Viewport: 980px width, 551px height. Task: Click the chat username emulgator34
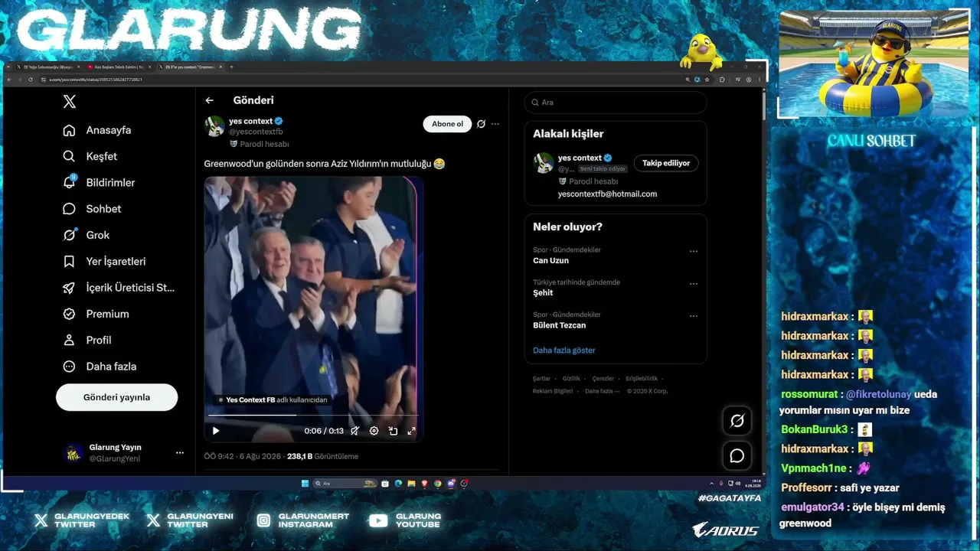tap(812, 507)
